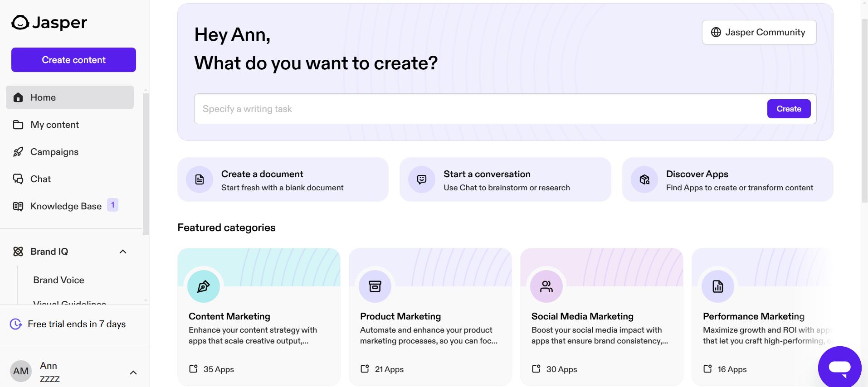Click the My content folder icon

[x=18, y=125]
